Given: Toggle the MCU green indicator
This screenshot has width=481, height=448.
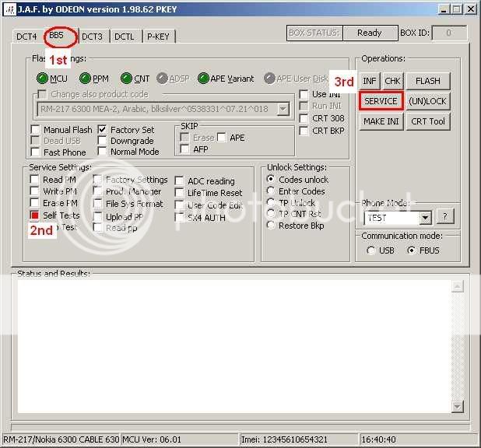Looking at the screenshot, I should click(x=42, y=79).
